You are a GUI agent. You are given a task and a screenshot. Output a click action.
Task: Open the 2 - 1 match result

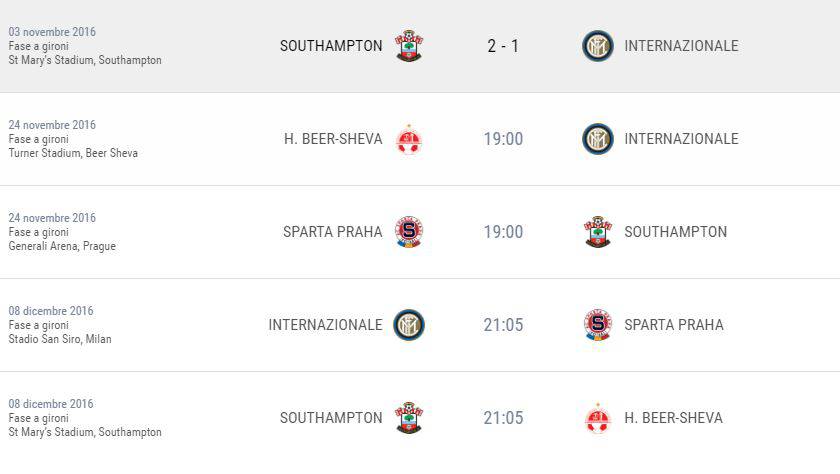click(503, 46)
